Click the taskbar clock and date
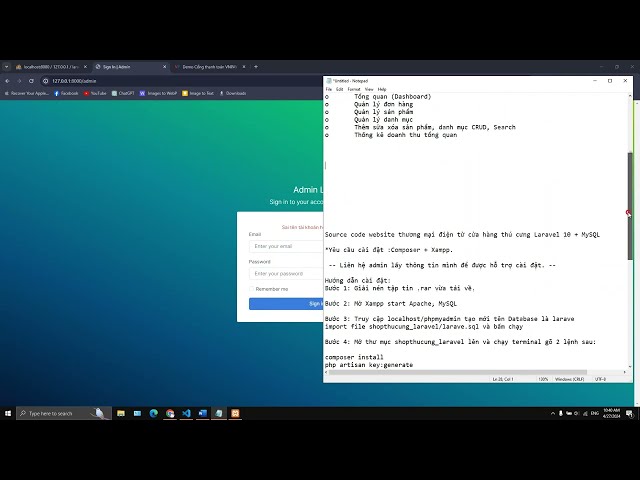This screenshot has height=480, width=640. coord(611,413)
